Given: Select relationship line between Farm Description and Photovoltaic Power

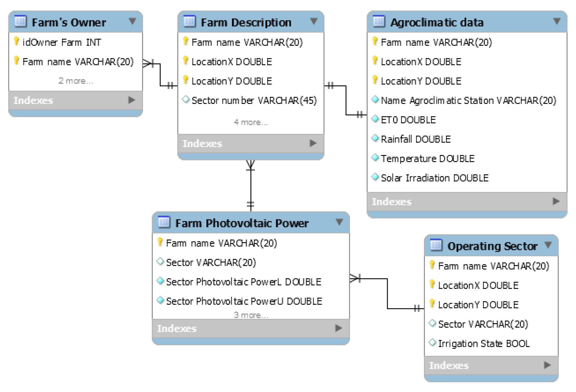Looking at the screenshot, I should (x=251, y=186).
